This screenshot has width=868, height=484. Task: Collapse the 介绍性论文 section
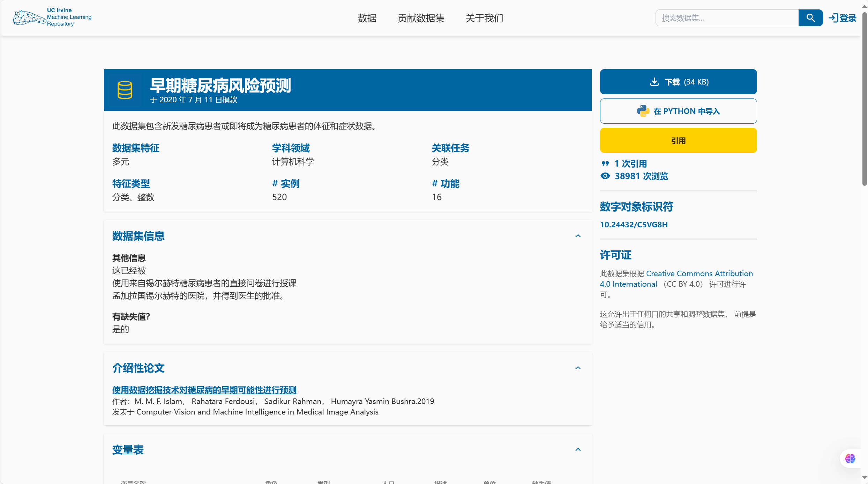tap(578, 368)
